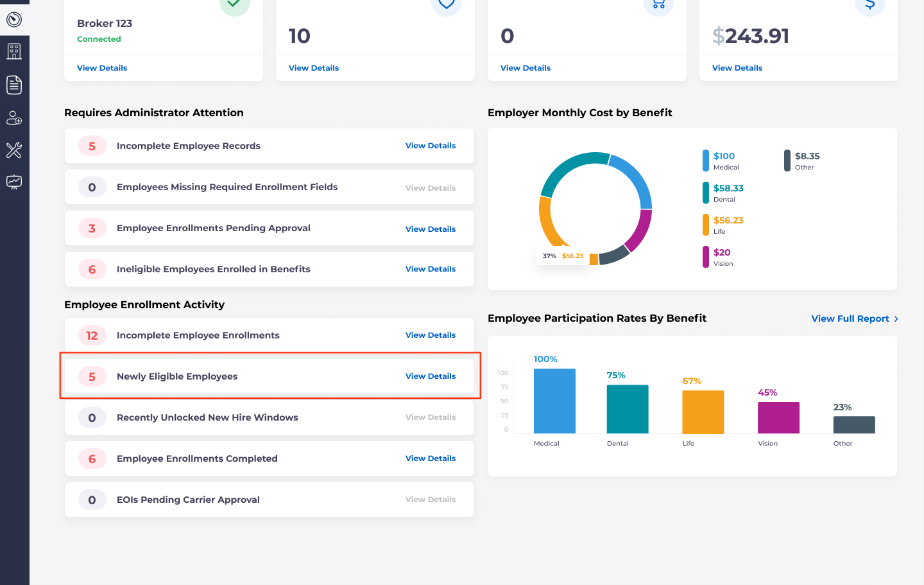The height and width of the screenshot is (585, 924).
Task: Select the Medical bar in the participation chart
Action: [x=554, y=400]
